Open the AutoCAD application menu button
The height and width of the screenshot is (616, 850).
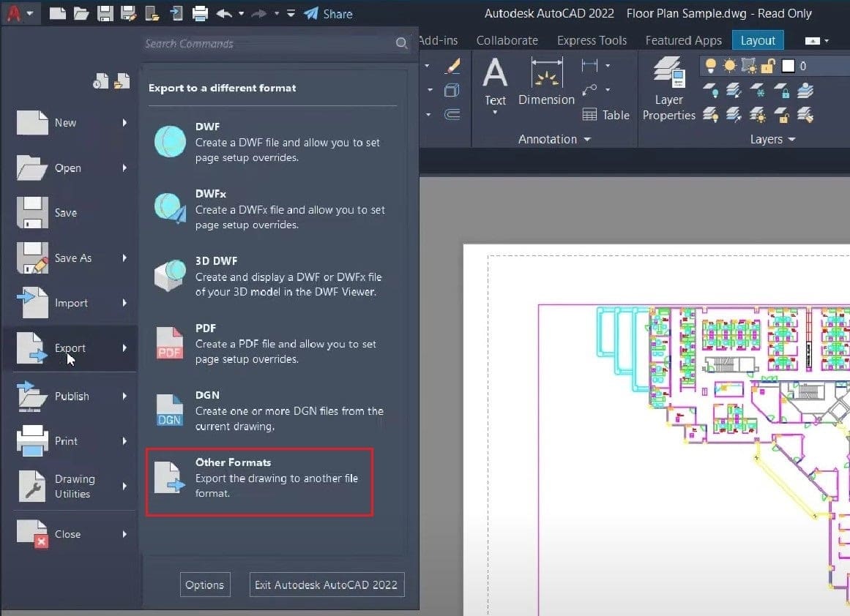pos(20,13)
